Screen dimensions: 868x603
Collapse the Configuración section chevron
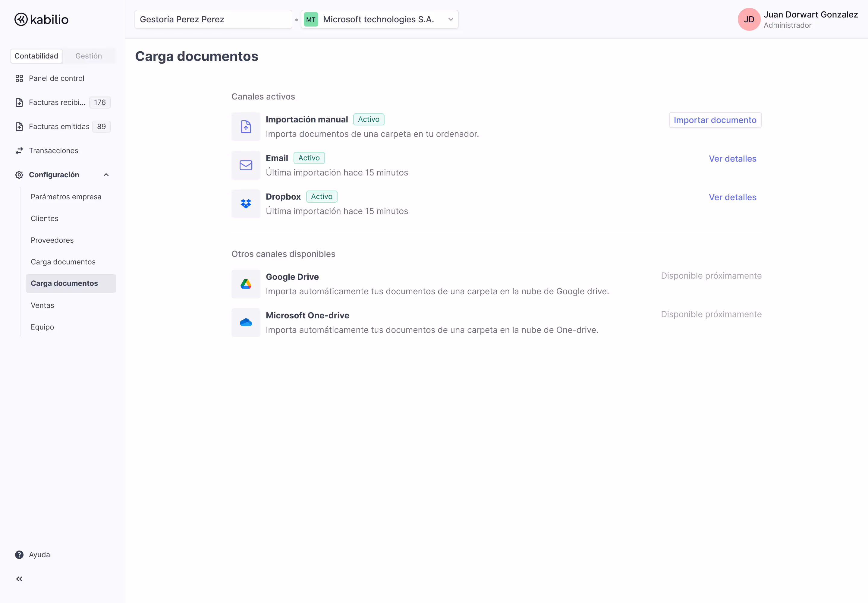[106, 175]
